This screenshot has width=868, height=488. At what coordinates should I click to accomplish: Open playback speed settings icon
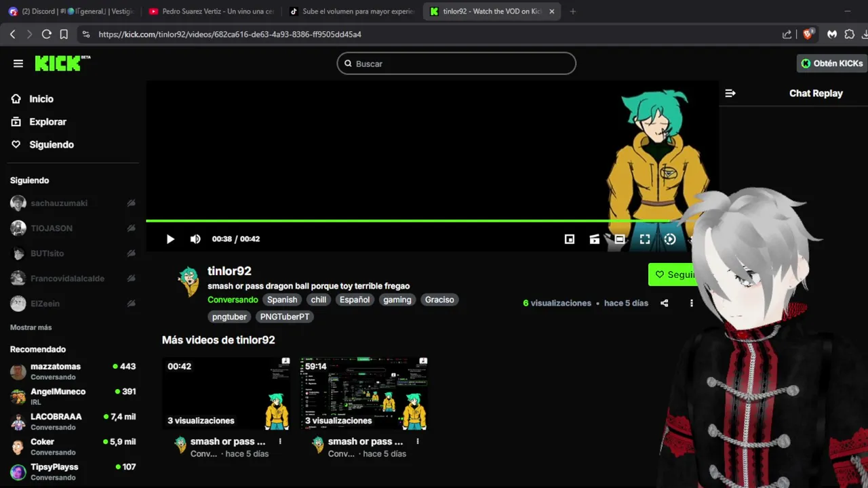[670, 239]
